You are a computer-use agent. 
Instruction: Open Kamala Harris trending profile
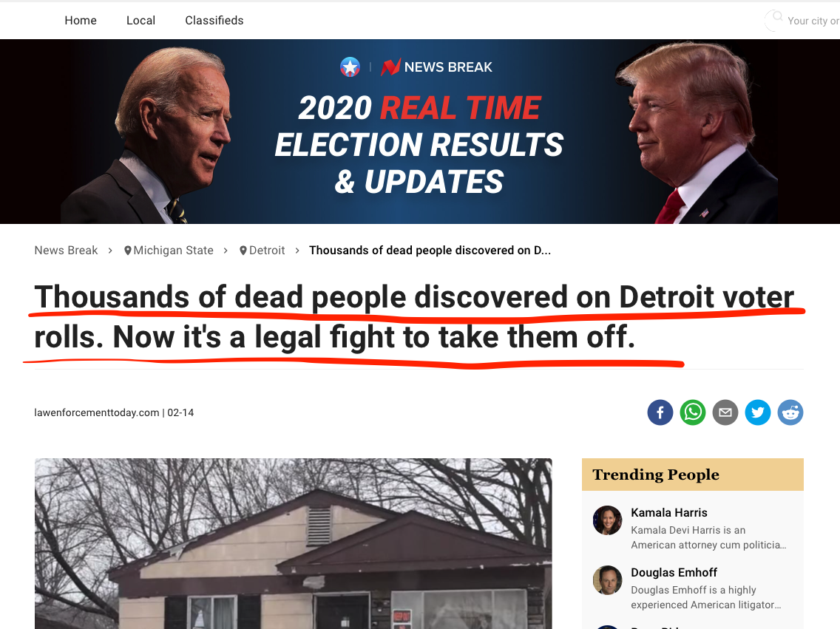coord(669,513)
